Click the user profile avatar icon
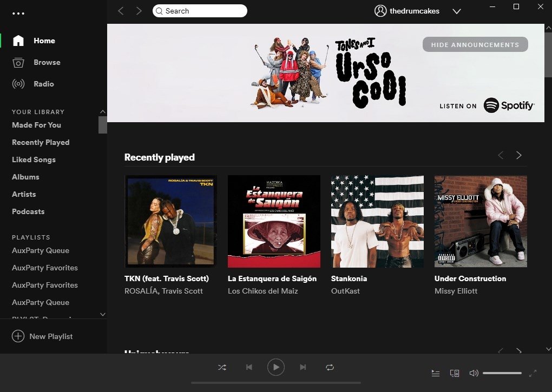The image size is (552, 392). [x=380, y=11]
